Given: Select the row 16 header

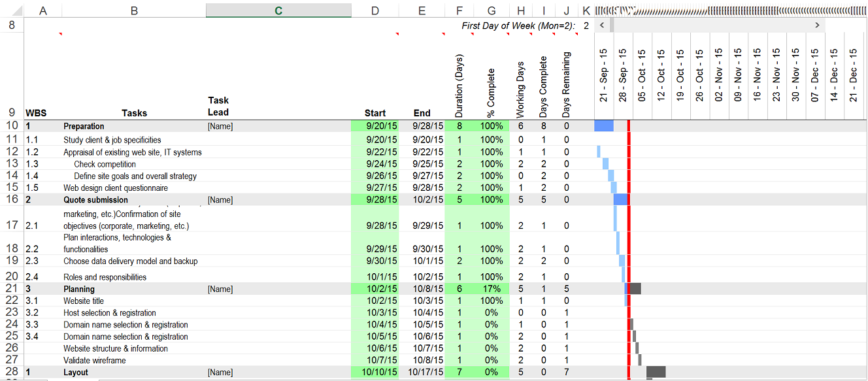Looking at the screenshot, I should [12, 200].
